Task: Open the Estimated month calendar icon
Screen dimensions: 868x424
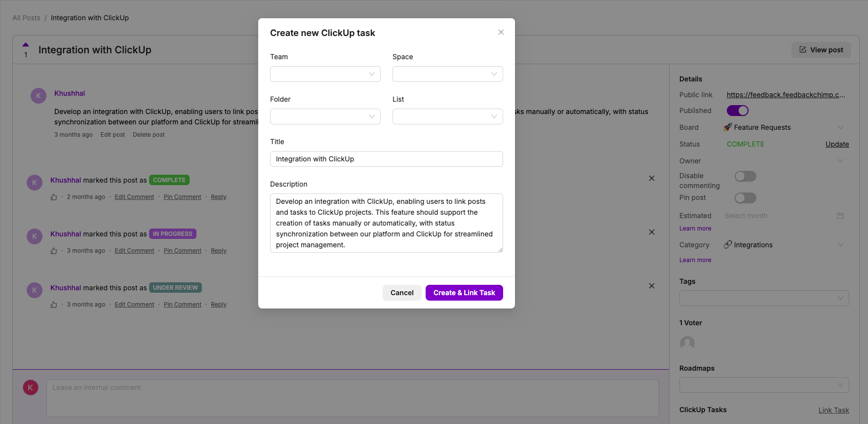Action: [x=840, y=216]
